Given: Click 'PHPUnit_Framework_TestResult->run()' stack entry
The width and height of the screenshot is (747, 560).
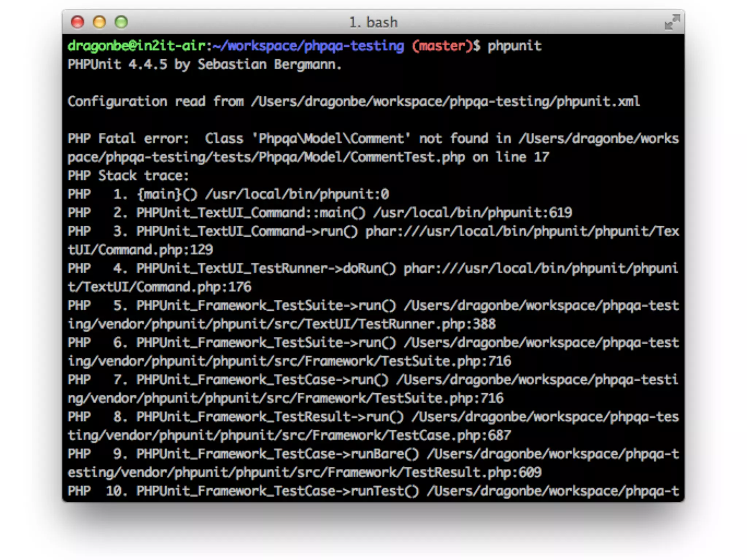Looking at the screenshot, I should point(270,417).
